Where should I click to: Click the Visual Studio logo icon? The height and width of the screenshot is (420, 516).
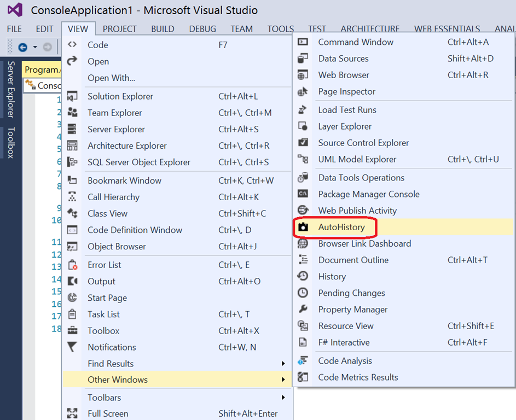[x=15, y=10]
